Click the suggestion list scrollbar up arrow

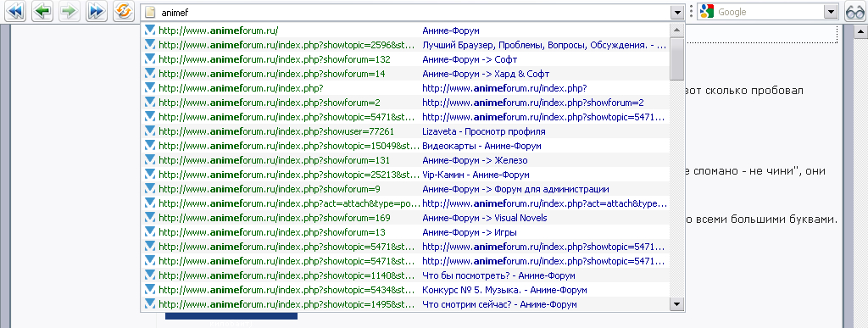(x=677, y=31)
